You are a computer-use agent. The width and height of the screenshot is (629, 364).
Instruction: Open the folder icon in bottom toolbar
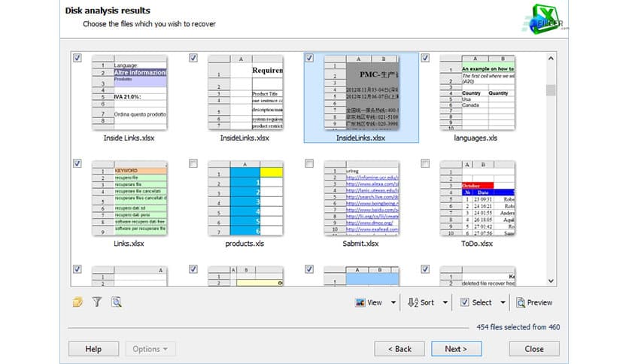[77, 302]
